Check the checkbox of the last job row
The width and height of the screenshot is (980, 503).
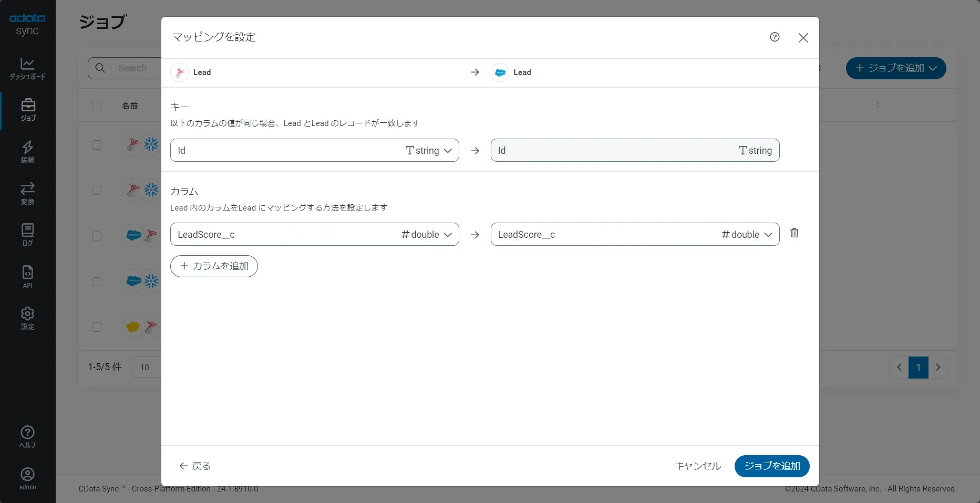coord(97,327)
